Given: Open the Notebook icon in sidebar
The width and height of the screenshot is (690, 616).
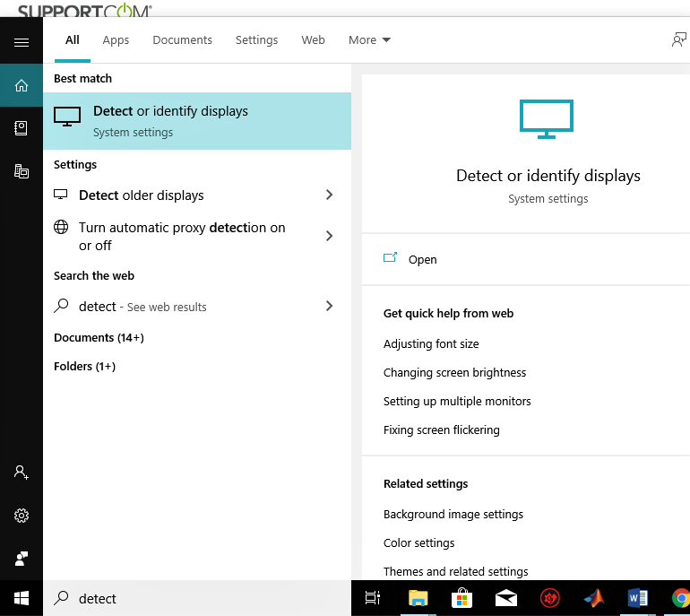Looking at the screenshot, I should (22, 128).
